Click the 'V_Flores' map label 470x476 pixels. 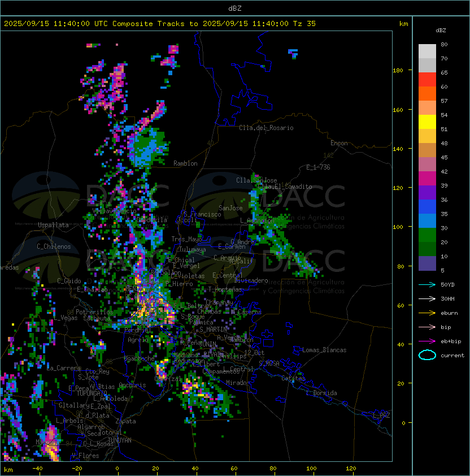[x=85, y=456]
